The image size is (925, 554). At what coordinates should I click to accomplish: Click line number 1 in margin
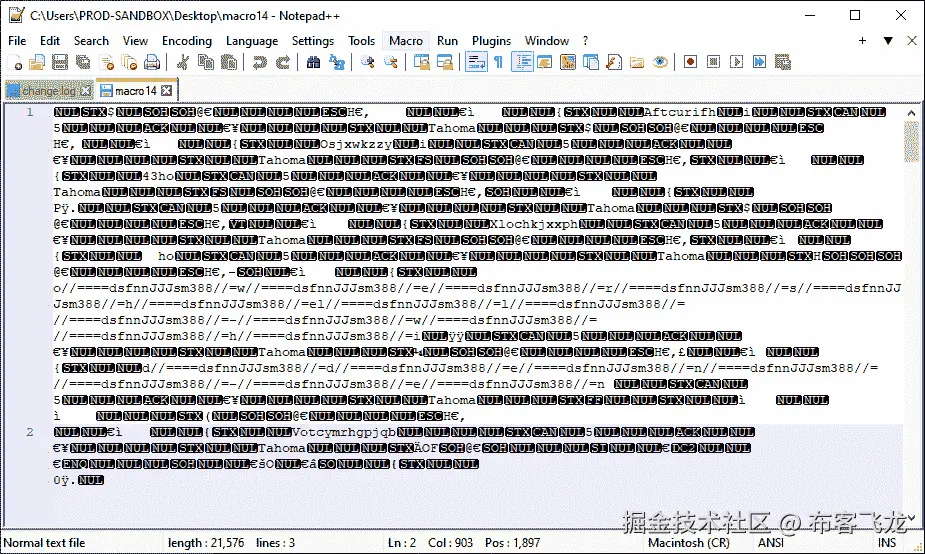tap(29, 112)
